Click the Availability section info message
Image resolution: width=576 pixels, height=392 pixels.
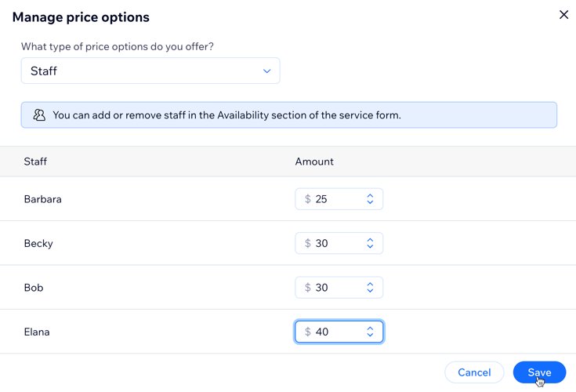[289, 115]
